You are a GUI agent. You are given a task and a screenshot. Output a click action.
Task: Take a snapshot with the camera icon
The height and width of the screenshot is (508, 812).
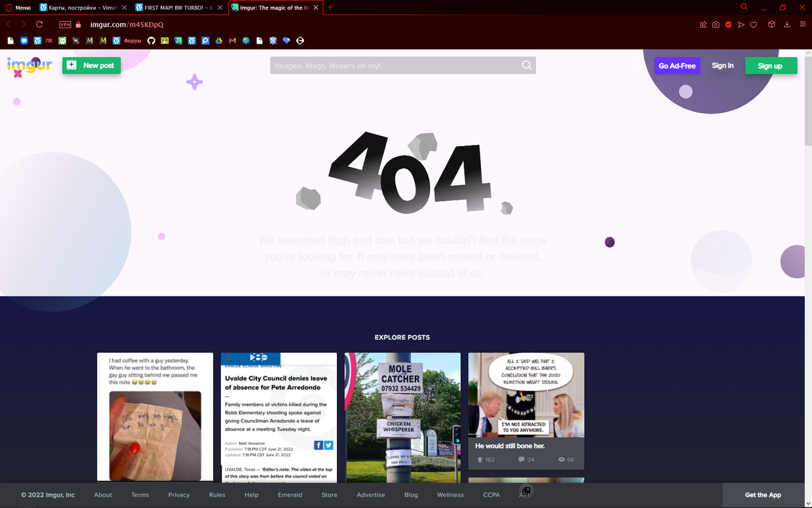[x=716, y=25]
